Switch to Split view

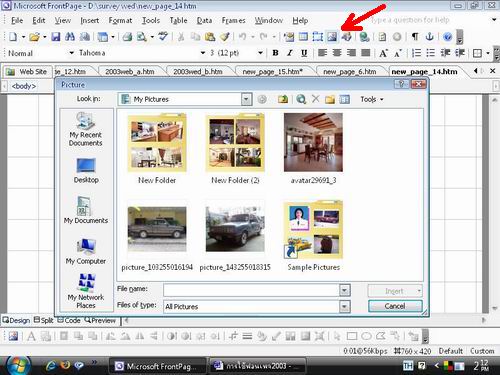point(44,320)
